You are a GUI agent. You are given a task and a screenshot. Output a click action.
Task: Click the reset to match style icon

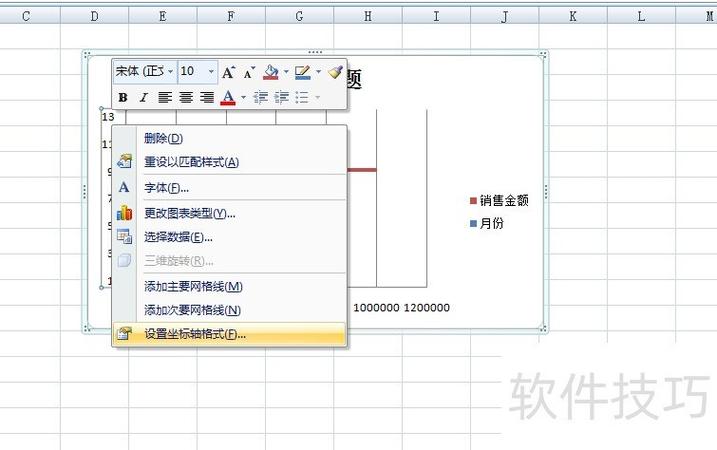[124, 161]
